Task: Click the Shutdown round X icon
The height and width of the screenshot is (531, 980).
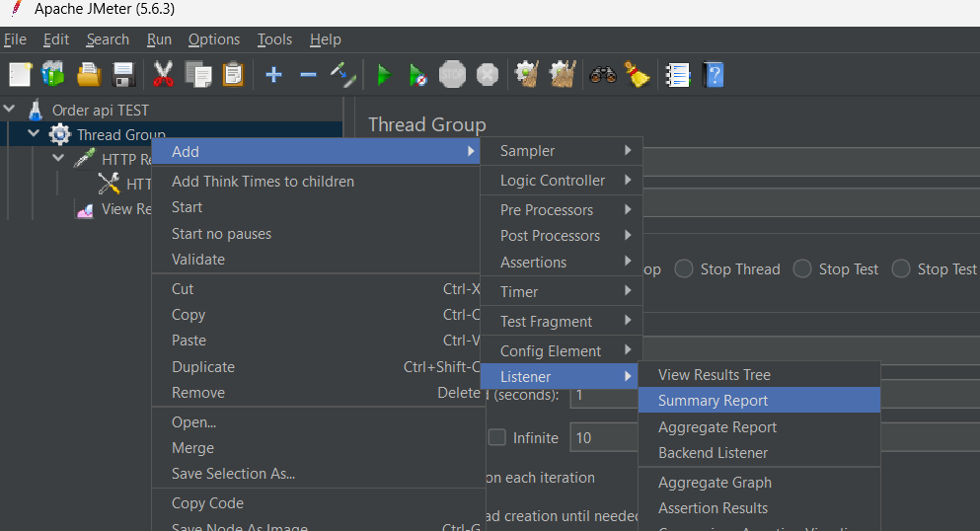Action: pyautogui.click(x=488, y=75)
